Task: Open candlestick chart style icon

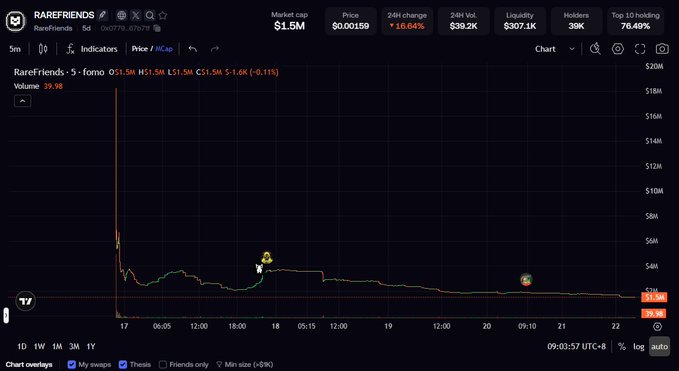Action: (43, 49)
